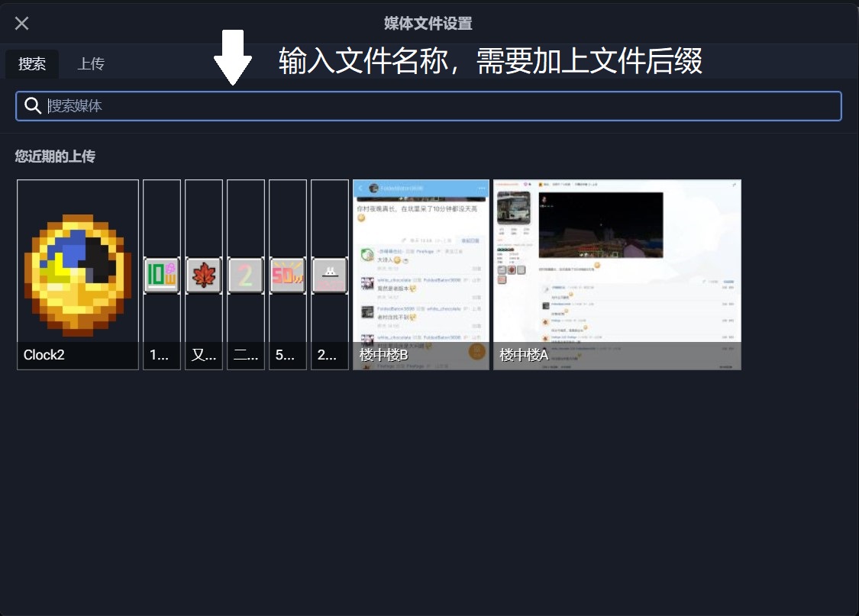Click the magnifier search icon
Viewport: 859px width, 616px height.
33,105
